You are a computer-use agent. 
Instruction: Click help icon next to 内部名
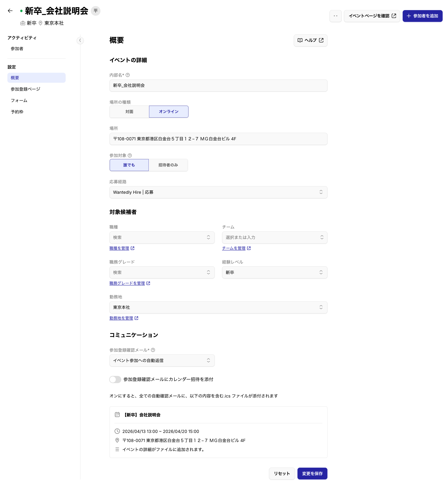(128, 75)
